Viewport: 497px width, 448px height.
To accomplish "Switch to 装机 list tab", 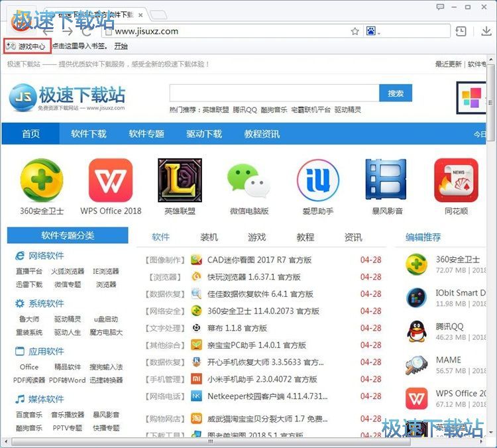I will point(209,237).
